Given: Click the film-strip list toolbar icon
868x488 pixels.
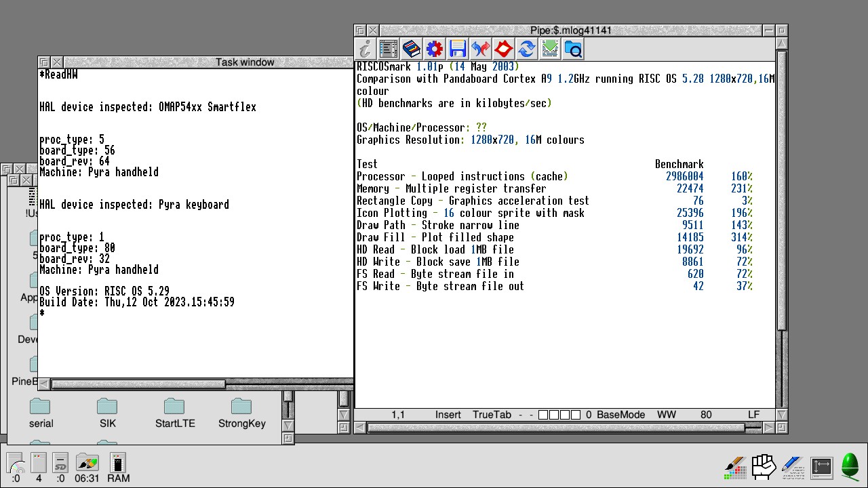Looking at the screenshot, I should [389, 49].
